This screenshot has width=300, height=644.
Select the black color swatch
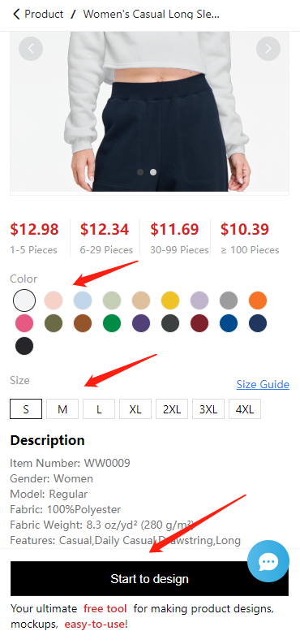click(24, 346)
